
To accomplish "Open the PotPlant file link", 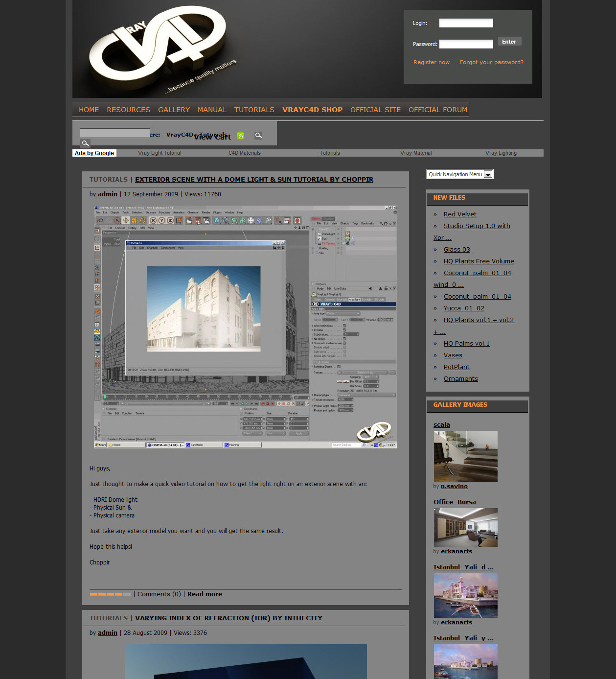I will (x=456, y=367).
